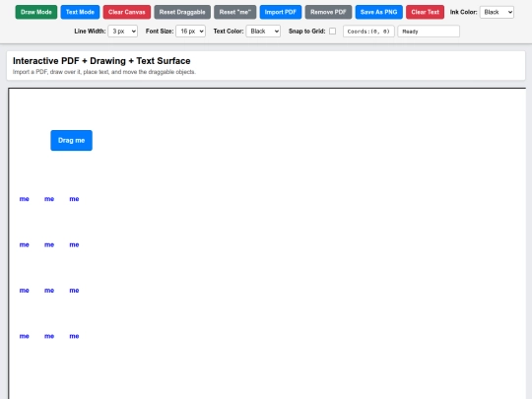Click the Reset "me" button
The image size is (532, 399).
(x=235, y=12)
